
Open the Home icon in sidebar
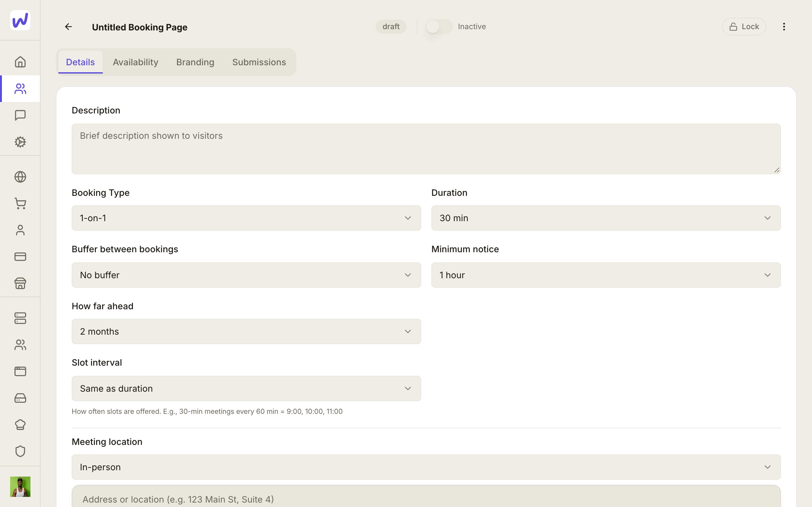tap(20, 62)
